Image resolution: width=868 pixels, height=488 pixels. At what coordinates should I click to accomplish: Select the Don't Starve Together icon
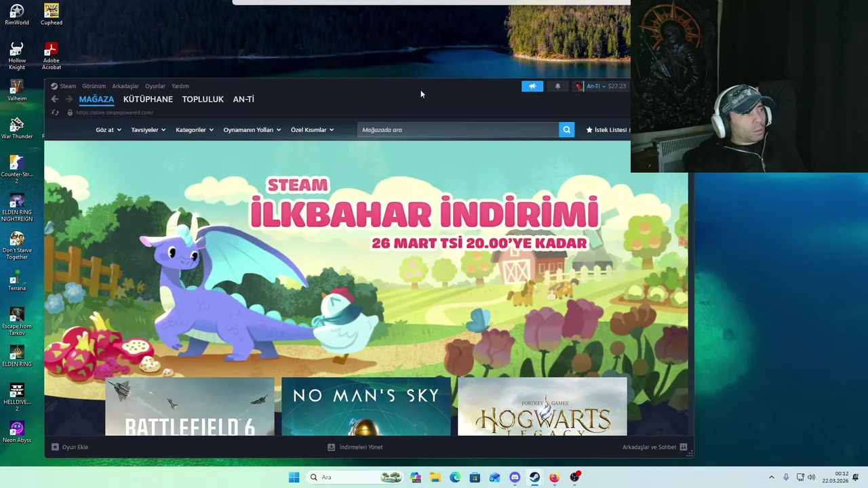[17, 245]
